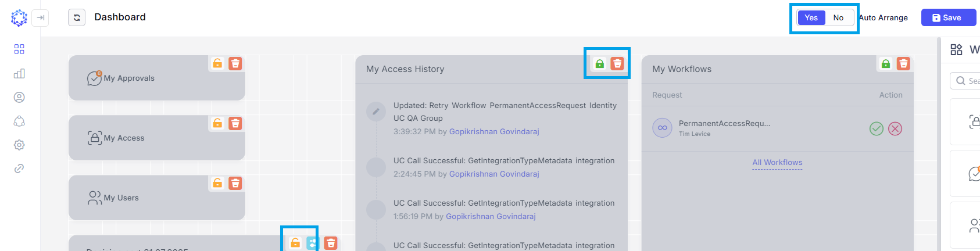This screenshot has width=980, height=251.
Task: Set Auto Arrange to No
Action: (838, 17)
